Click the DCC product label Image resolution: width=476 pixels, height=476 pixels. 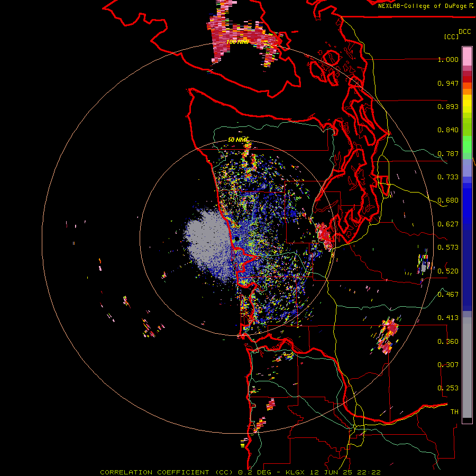[465, 32]
